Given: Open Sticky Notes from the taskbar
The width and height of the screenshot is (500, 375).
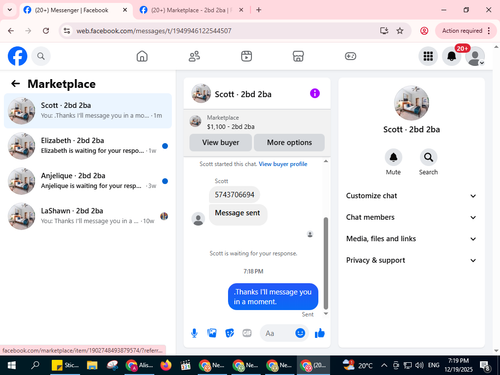Looking at the screenshot, I should coord(65,365).
